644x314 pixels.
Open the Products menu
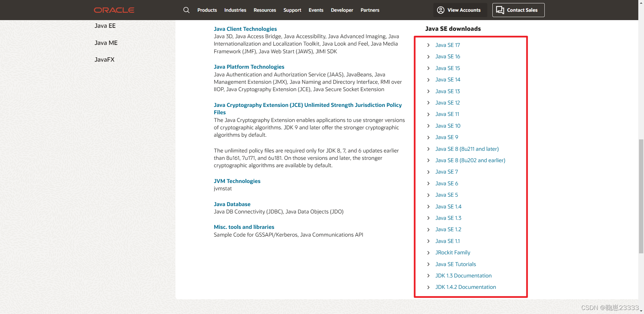click(207, 10)
